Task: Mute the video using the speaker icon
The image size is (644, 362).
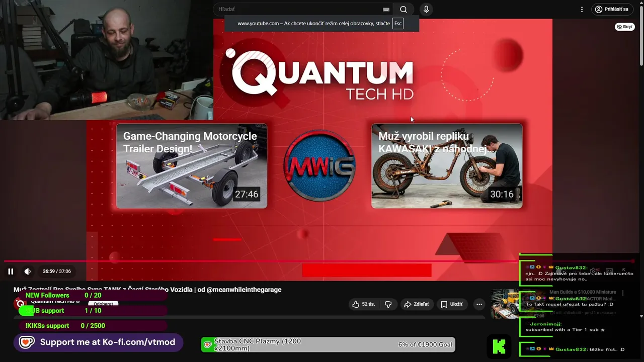Action: coord(28,271)
